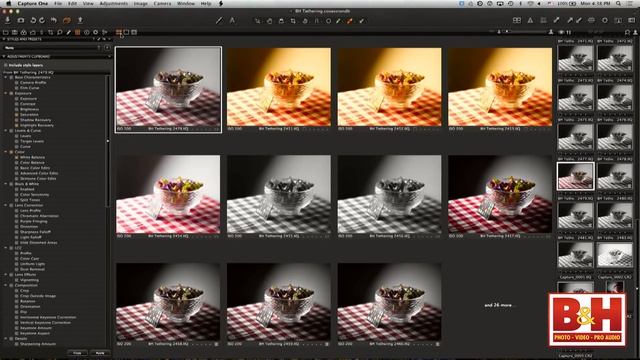Click the exposure warning triangle icon
Viewport: 640px width, 360px height.
coord(530,20)
